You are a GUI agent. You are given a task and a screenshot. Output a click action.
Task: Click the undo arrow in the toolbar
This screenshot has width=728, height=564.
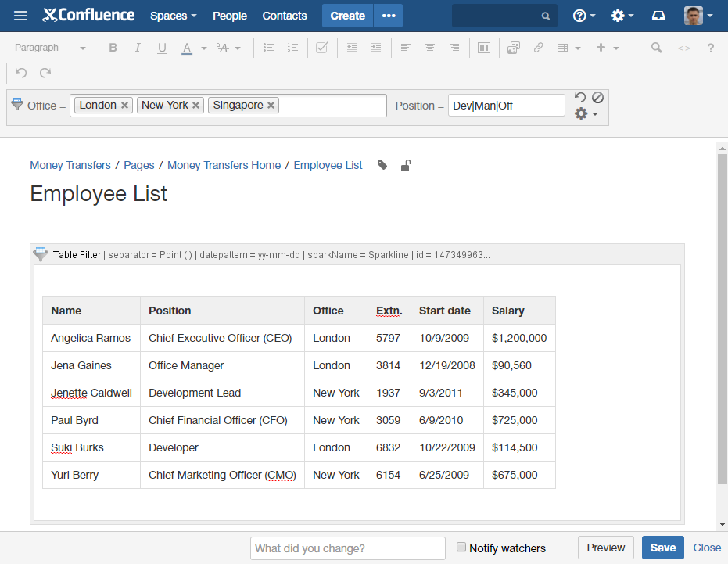pyautogui.click(x=21, y=73)
